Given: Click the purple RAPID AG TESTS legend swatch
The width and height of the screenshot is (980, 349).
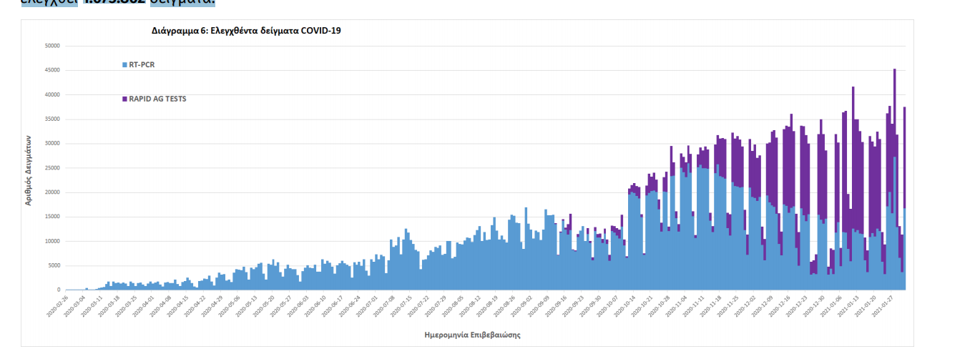Looking at the screenshot, I should pyautogui.click(x=125, y=99).
